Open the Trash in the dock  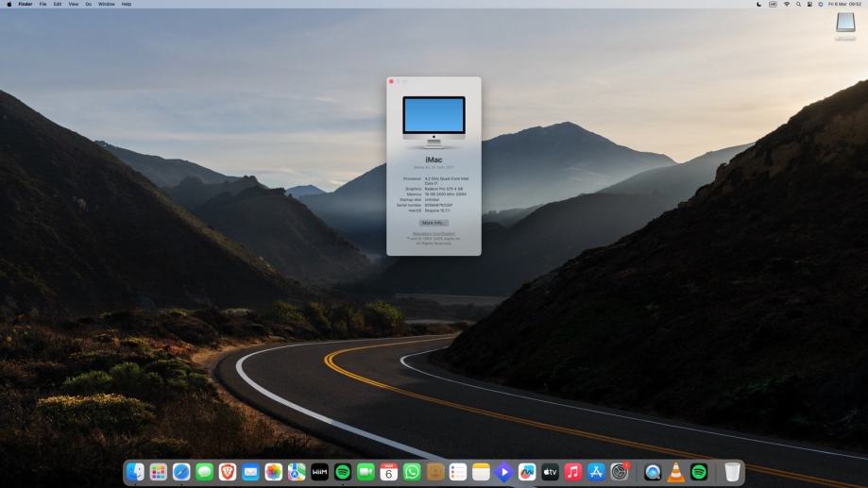pyautogui.click(x=732, y=472)
